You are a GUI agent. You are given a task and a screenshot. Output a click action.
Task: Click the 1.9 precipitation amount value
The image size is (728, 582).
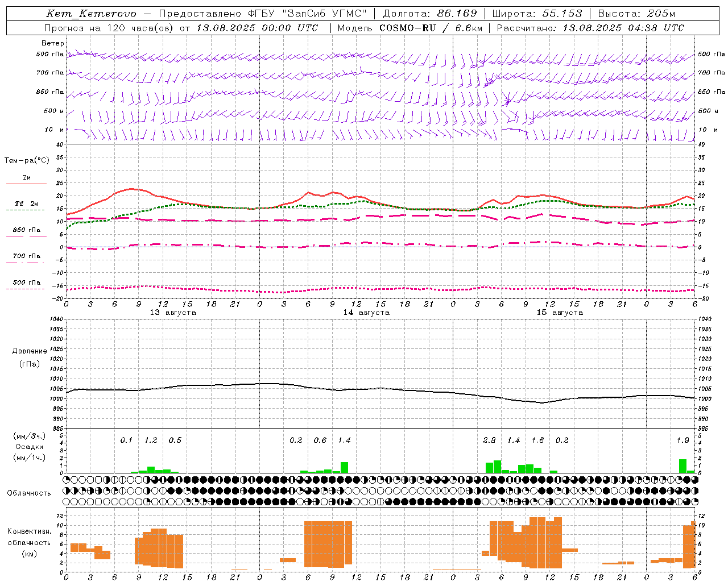tap(682, 440)
